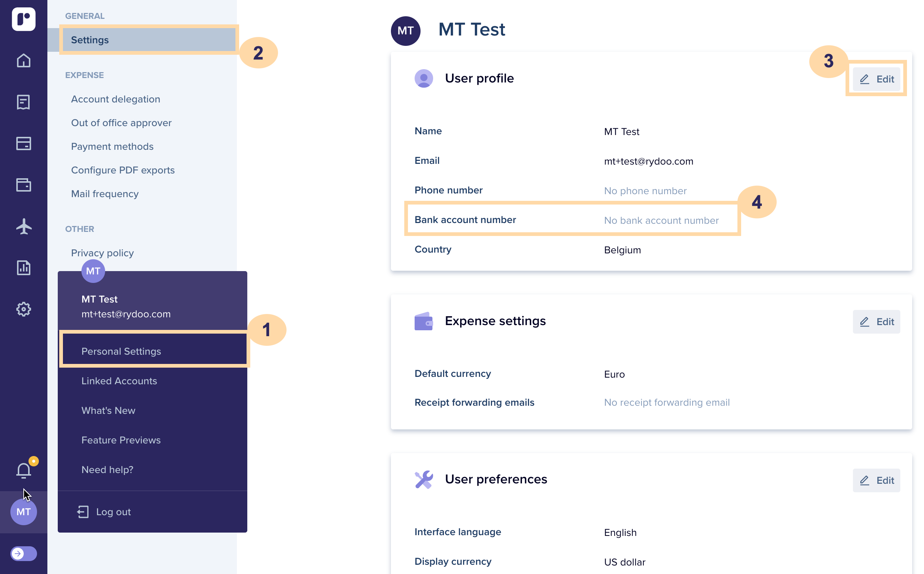Open the Admin gear icon
The width and height of the screenshot is (924, 574).
pyautogui.click(x=24, y=309)
